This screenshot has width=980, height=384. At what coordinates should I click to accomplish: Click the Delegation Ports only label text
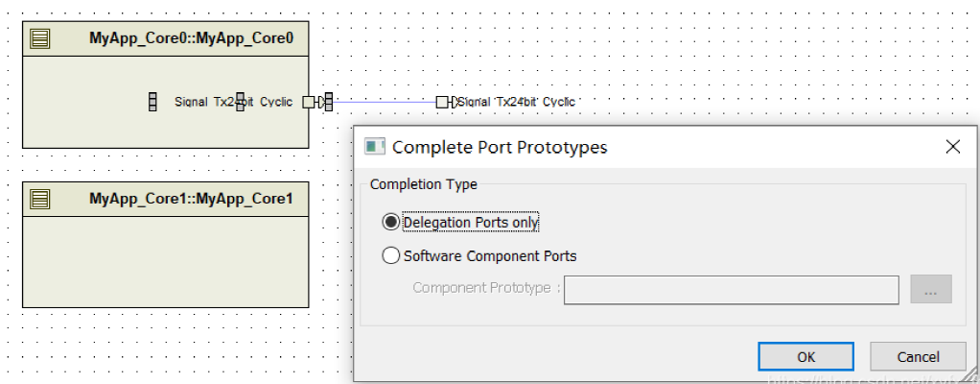tap(471, 223)
